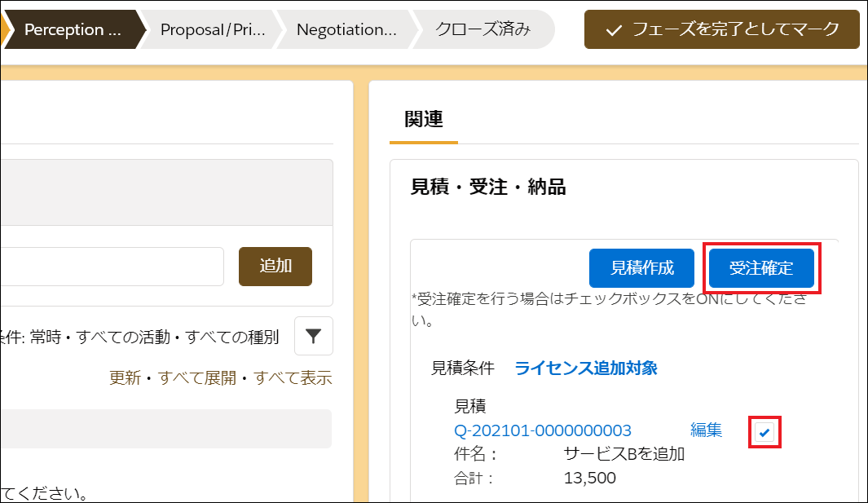This screenshot has width=868, height=503.
Task: Show all activities via すべて表示
Action: click(293, 378)
